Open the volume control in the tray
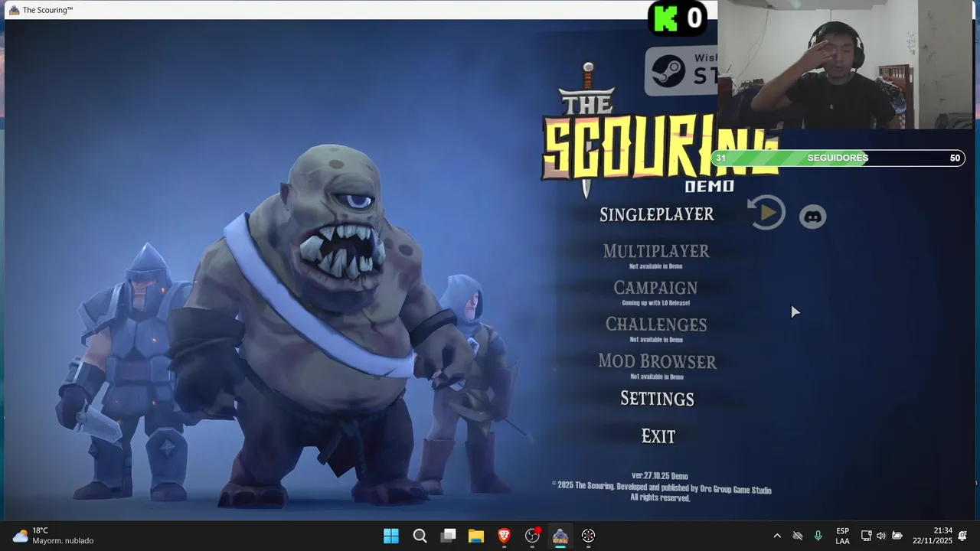 [x=881, y=536]
